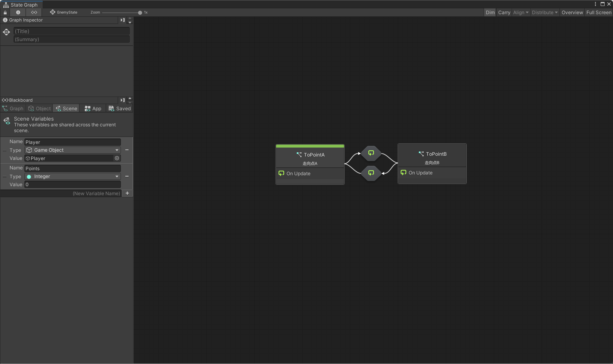Dock the Graph Inspector panel to the other side
Screen dimensions: 613x364
pyautogui.click(x=123, y=20)
